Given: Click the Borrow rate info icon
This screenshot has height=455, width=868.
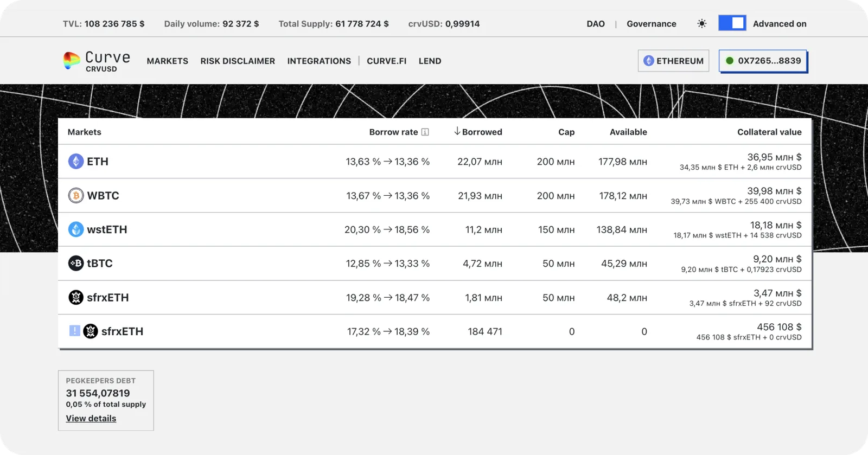Looking at the screenshot, I should pyautogui.click(x=425, y=132).
